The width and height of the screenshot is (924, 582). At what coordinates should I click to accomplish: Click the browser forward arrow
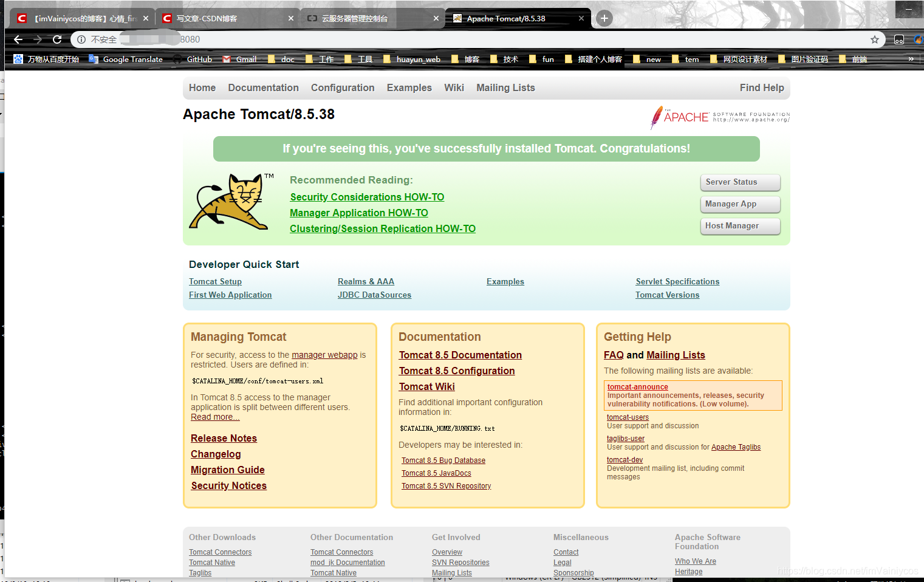38,39
